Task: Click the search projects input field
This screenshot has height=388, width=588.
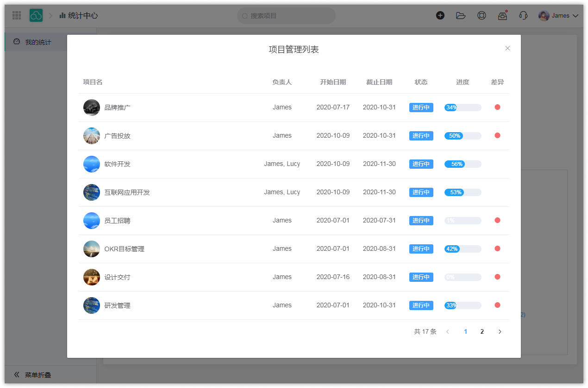Action: click(x=287, y=16)
